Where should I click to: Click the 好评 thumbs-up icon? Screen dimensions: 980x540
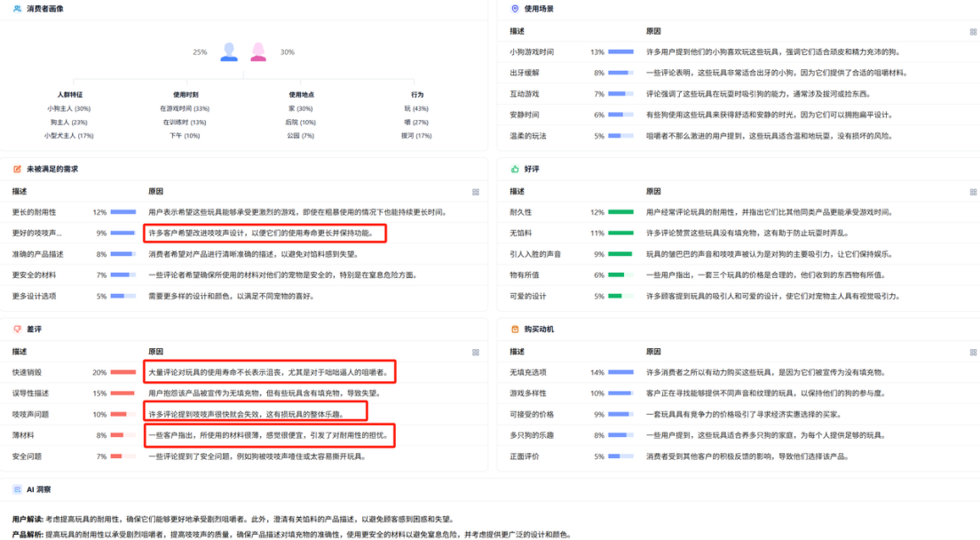[x=515, y=169]
